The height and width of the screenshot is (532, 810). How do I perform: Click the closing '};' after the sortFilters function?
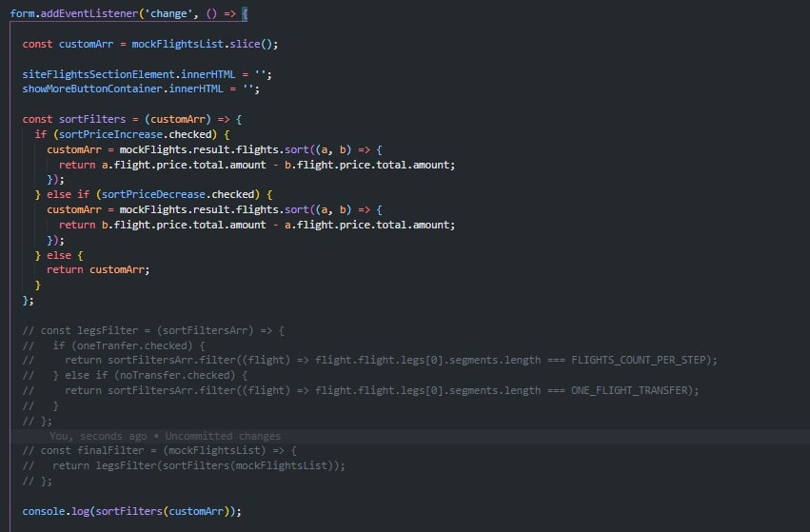[28, 300]
